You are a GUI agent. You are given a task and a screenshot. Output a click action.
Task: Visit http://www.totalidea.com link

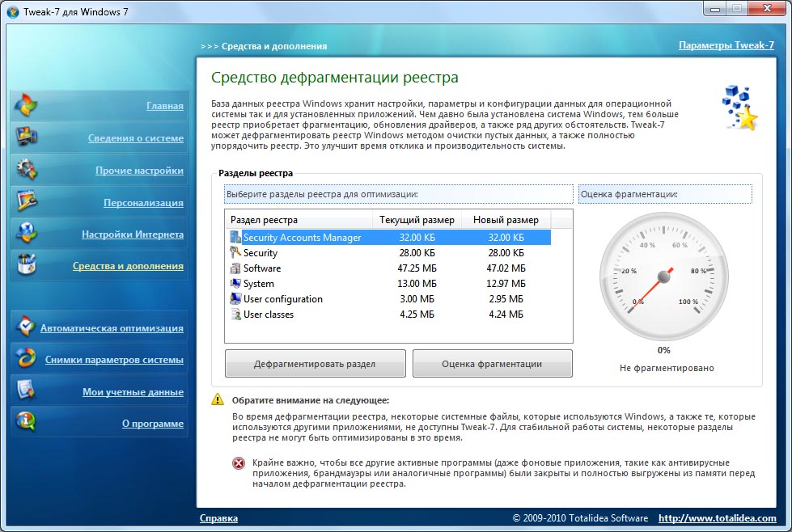(x=718, y=518)
